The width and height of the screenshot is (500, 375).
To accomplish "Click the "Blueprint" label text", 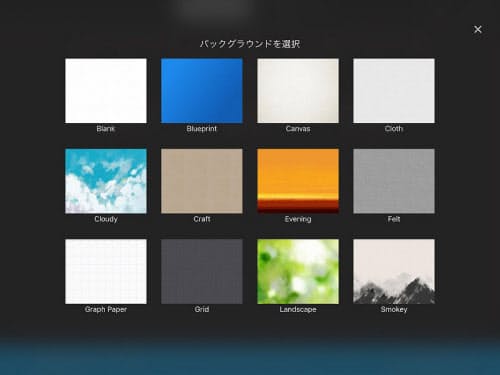I will 202,129.
